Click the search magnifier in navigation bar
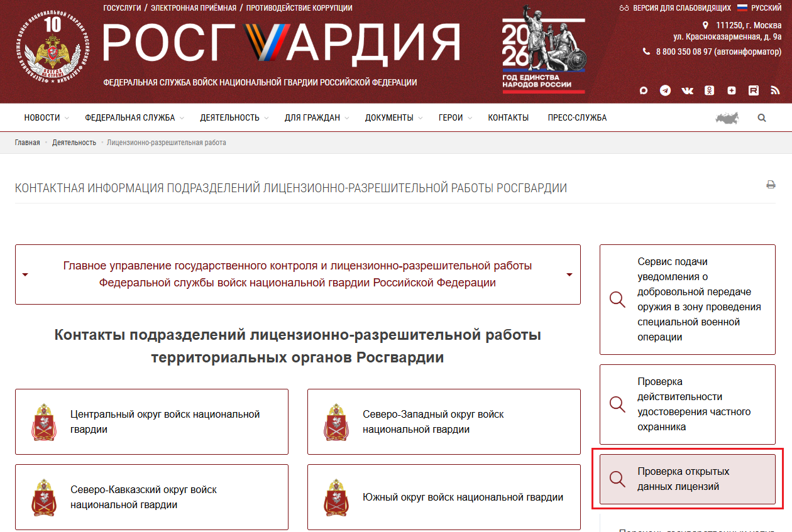This screenshot has width=792, height=532. click(762, 117)
